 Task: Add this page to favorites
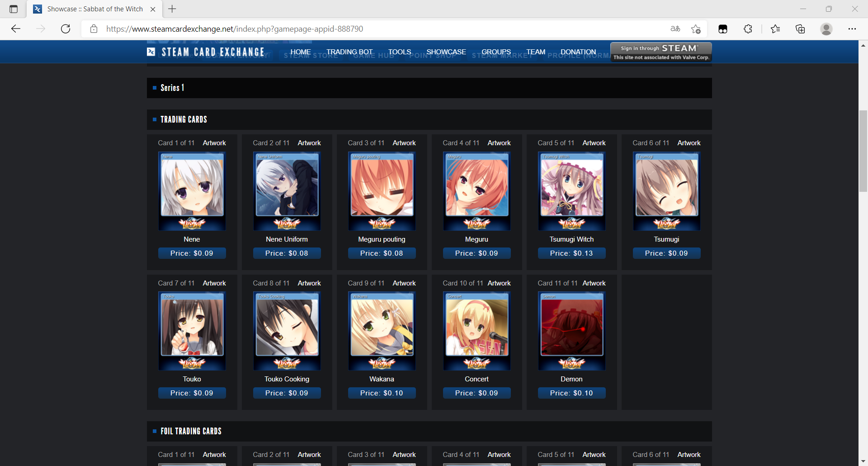696,29
